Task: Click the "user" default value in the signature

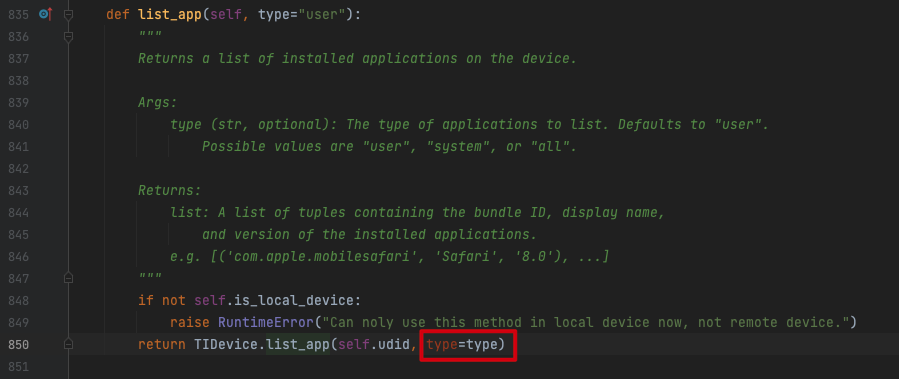Action: point(322,14)
